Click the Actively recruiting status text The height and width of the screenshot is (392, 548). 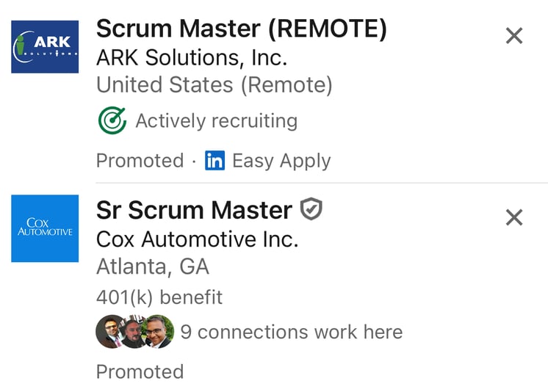[216, 121]
